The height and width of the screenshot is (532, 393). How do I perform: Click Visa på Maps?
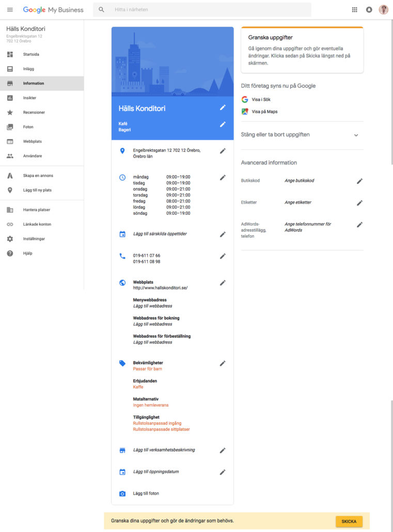click(264, 112)
